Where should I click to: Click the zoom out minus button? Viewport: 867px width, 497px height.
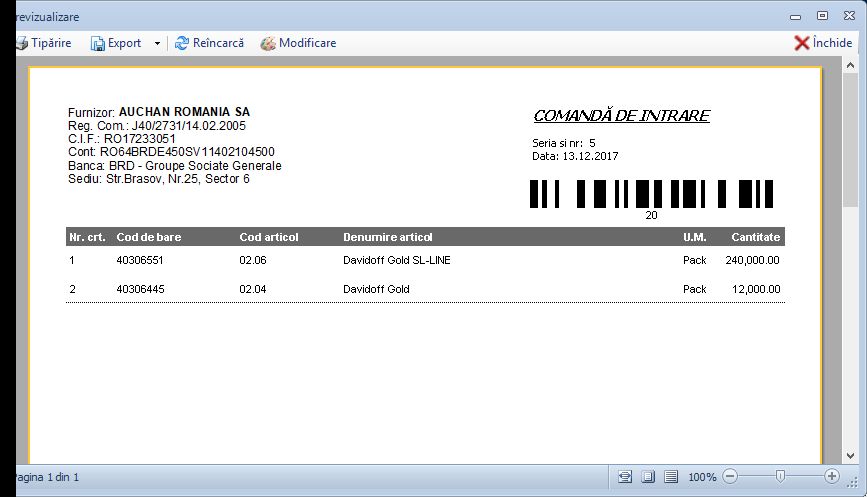[730, 477]
